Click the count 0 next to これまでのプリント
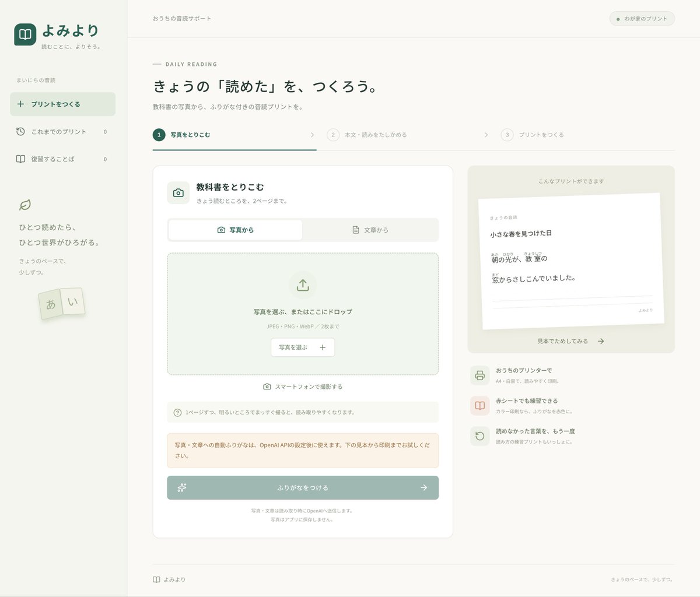 [105, 132]
